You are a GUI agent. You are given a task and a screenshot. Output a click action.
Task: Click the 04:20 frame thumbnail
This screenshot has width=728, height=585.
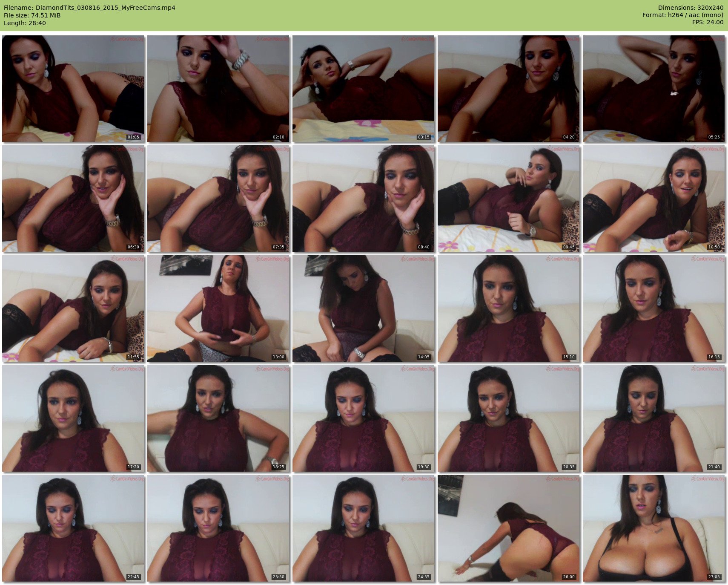508,89
